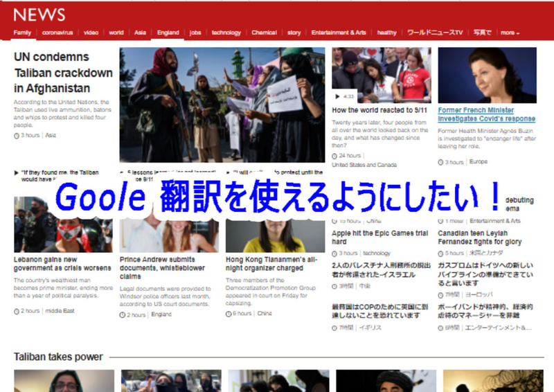Viewport: 554px width, 392px height.
Task: Open 'Apple hit the Epic Games trial hard'
Action: pyautogui.click(x=379, y=238)
